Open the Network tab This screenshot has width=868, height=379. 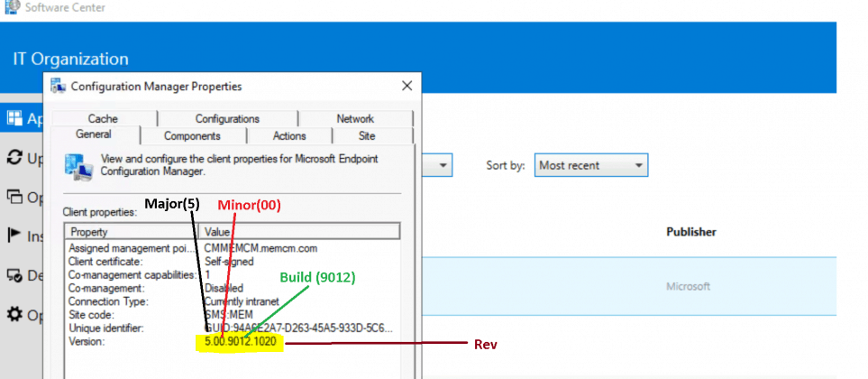[x=355, y=118]
